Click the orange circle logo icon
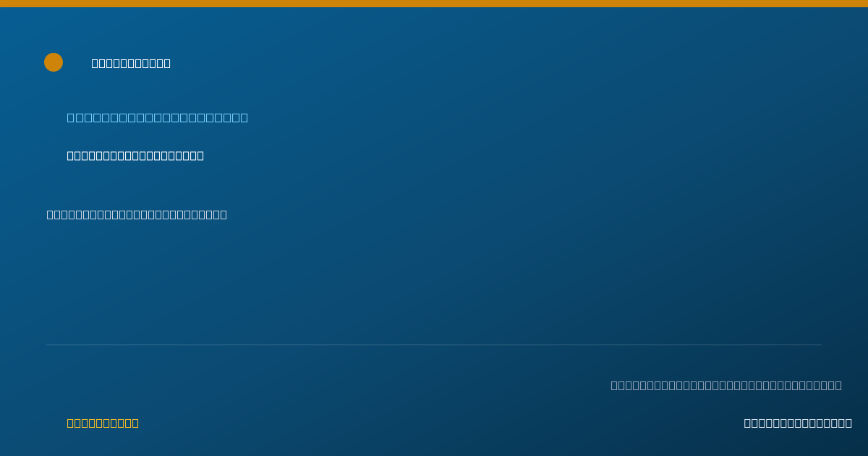The height and width of the screenshot is (456, 868). point(54,62)
